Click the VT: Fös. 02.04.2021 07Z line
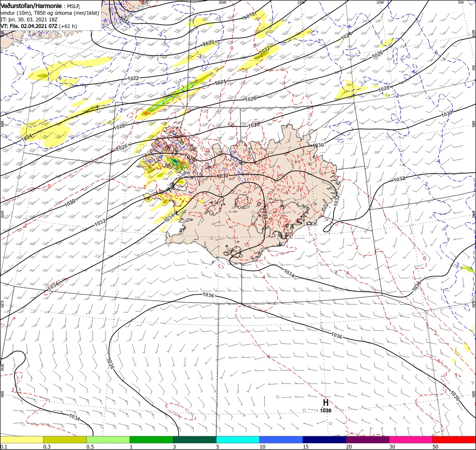 (x=39, y=26)
